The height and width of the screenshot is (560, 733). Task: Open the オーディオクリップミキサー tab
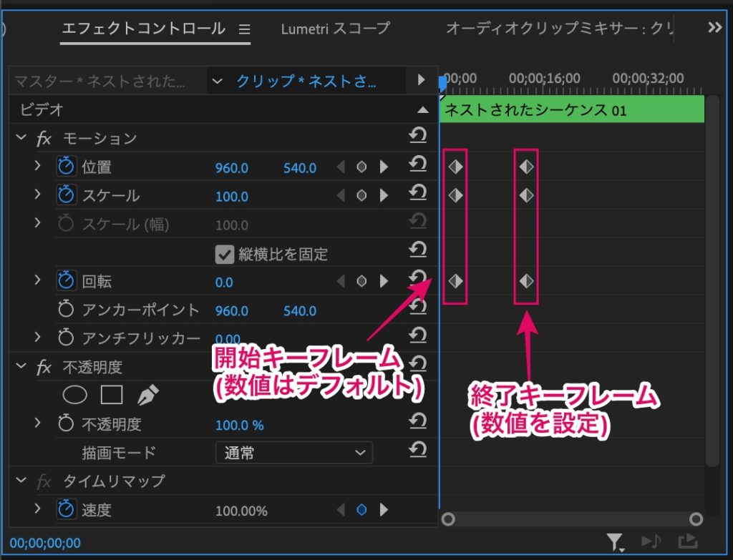click(560, 29)
